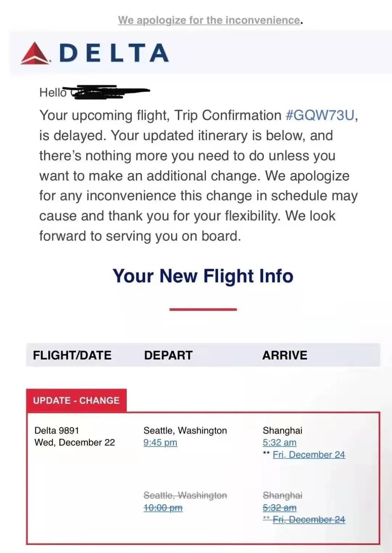The image size is (392, 553).
Task: Click the Your New Flight Info heading
Action: point(203,276)
